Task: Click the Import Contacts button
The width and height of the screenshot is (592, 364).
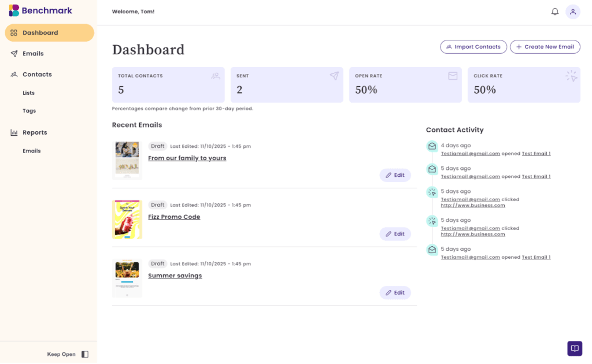Action: tap(473, 47)
